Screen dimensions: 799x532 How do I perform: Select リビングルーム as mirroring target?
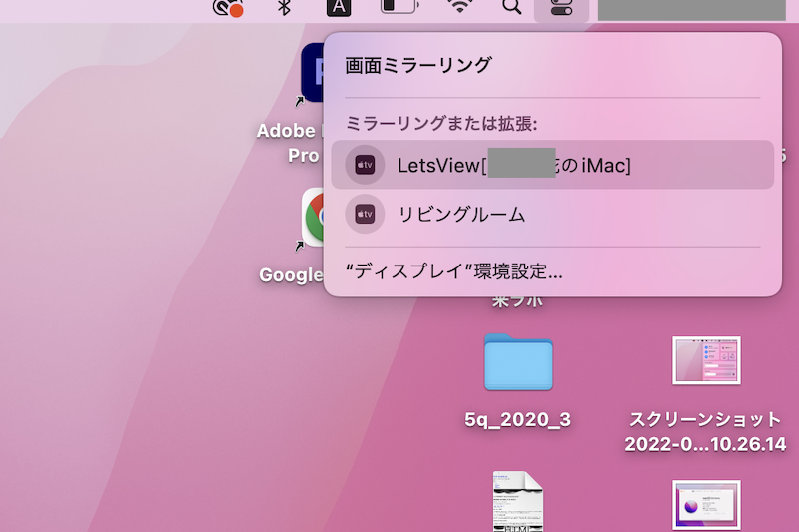[x=552, y=214]
